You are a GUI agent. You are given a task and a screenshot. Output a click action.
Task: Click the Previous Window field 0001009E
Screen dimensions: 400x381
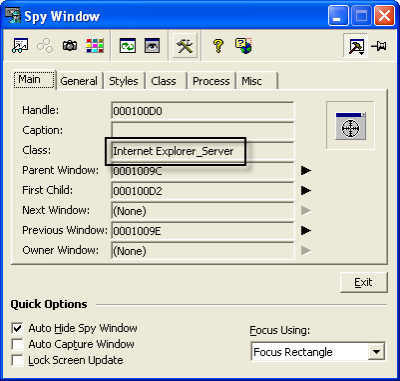click(x=203, y=231)
